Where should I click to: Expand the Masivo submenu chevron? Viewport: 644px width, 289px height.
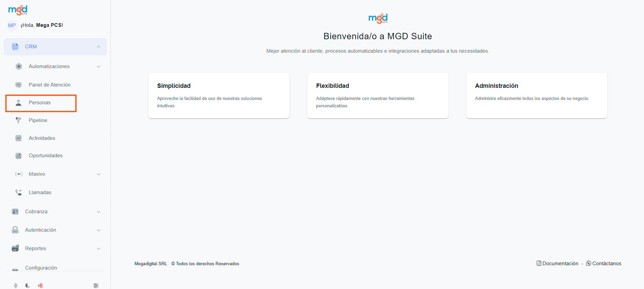point(98,174)
